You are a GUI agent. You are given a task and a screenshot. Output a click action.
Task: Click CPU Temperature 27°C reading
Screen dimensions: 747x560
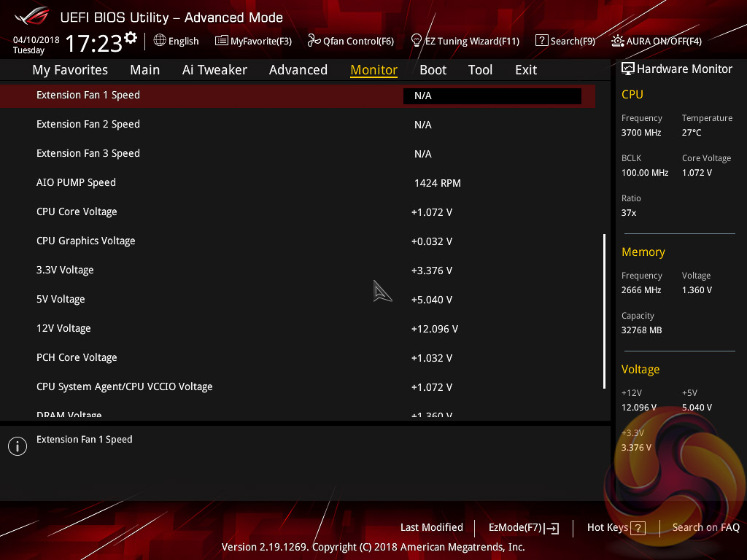[x=692, y=133]
